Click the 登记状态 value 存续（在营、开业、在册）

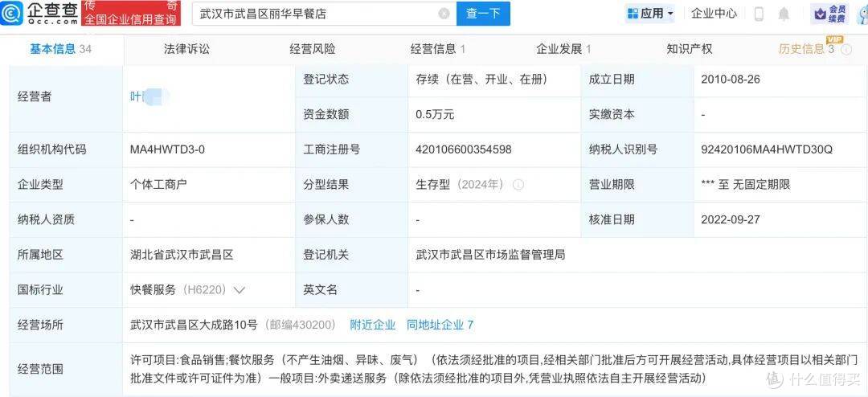[481, 80]
